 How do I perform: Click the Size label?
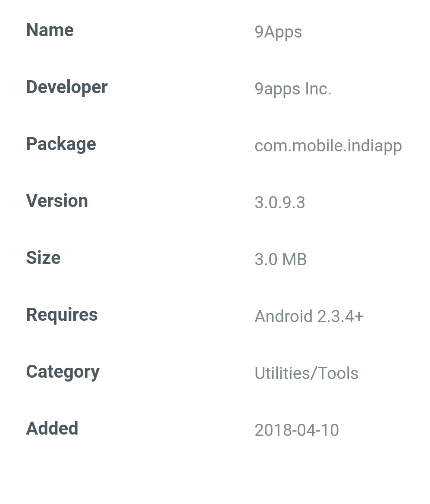[44, 258]
